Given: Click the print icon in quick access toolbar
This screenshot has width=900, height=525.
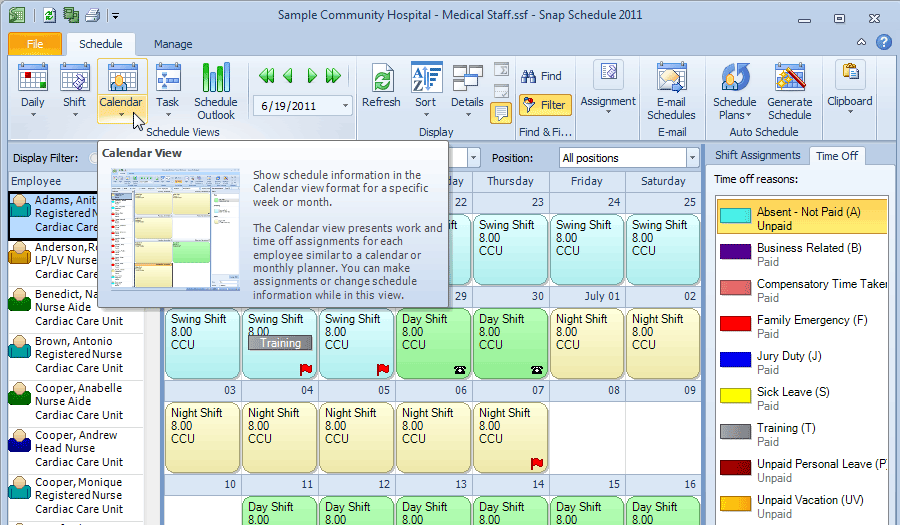Looking at the screenshot, I should pos(92,15).
